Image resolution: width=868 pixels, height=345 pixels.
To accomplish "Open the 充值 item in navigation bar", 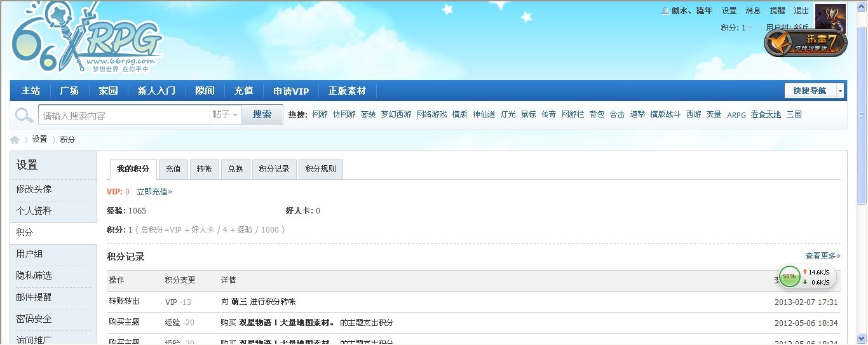I will [x=243, y=91].
